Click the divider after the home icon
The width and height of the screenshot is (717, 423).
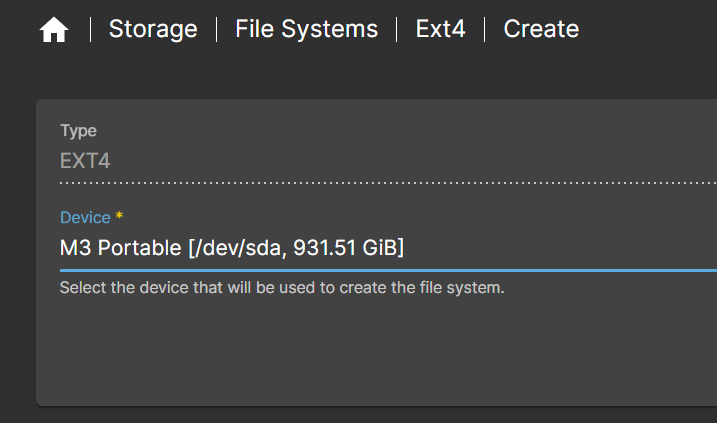click(x=91, y=29)
